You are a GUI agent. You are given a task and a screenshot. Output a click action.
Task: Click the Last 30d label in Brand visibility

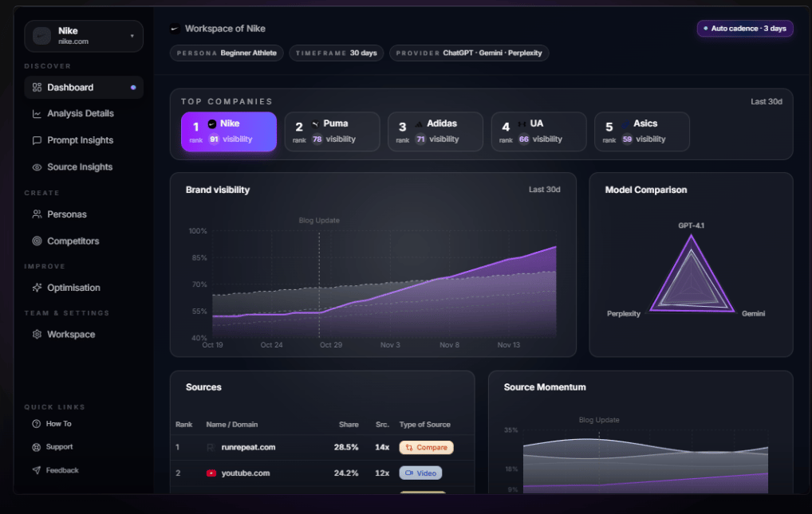click(544, 190)
